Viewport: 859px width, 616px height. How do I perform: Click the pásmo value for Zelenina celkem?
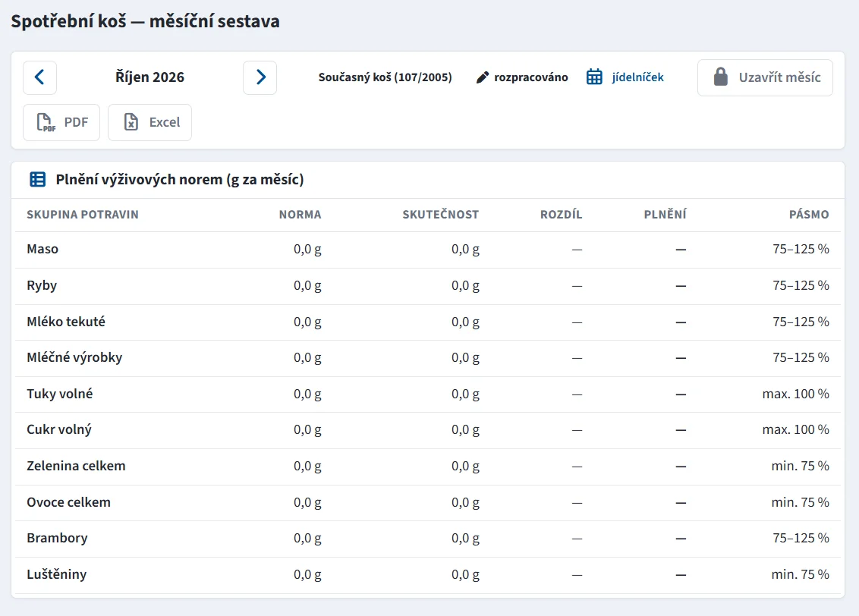pos(800,466)
